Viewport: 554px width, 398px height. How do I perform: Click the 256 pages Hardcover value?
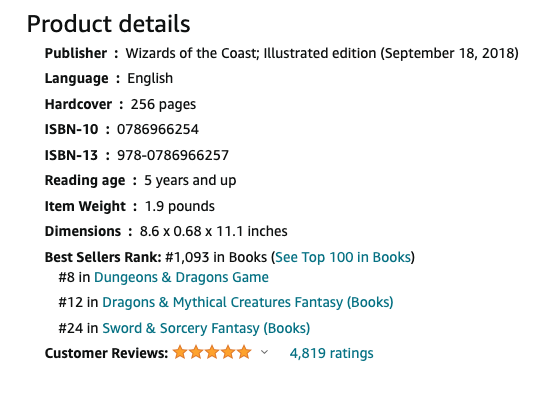coord(163,104)
